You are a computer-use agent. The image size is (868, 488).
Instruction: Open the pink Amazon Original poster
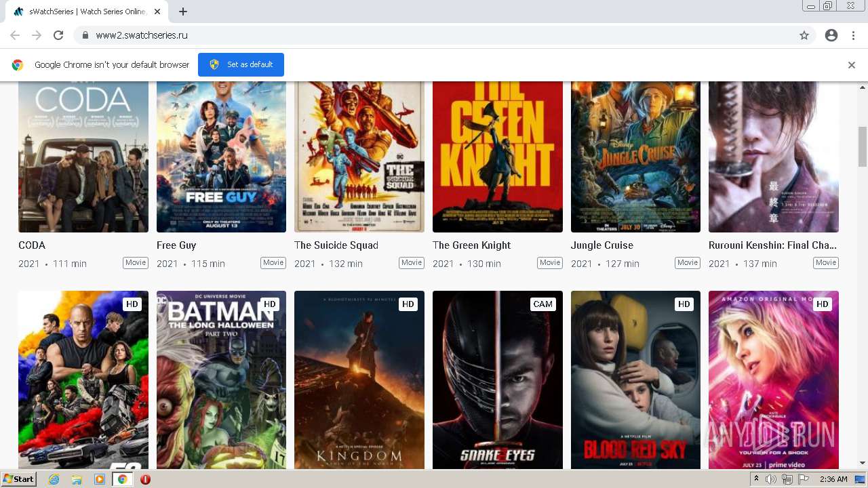(x=774, y=380)
